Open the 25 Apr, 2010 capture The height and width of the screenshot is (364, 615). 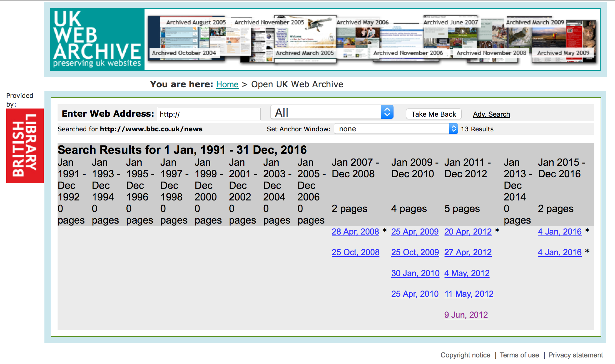[x=415, y=294]
